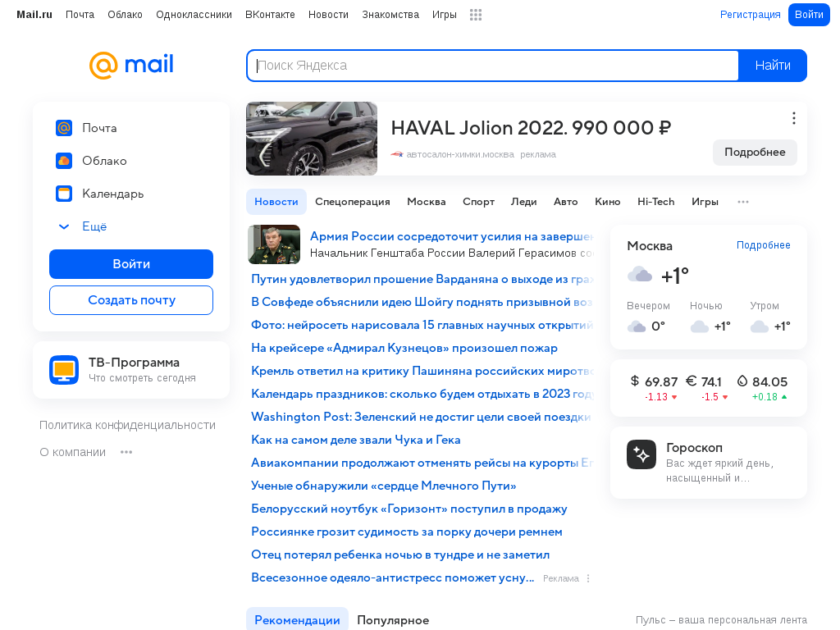The width and height of the screenshot is (840, 630).
Task: Open ВКонтакте in the top navigation
Action: click(x=270, y=15)
